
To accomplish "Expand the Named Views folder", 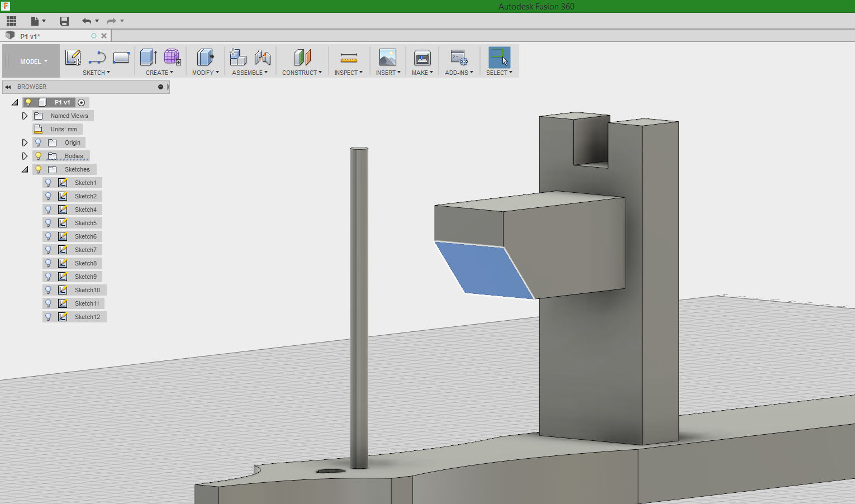I will point(25,116).
